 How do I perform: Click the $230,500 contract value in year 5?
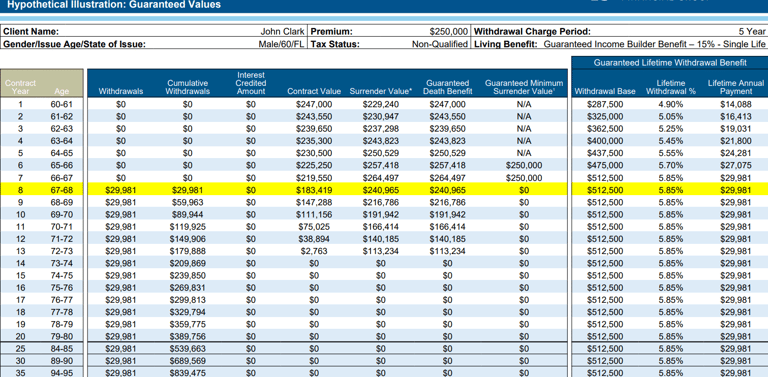(314, 153)
